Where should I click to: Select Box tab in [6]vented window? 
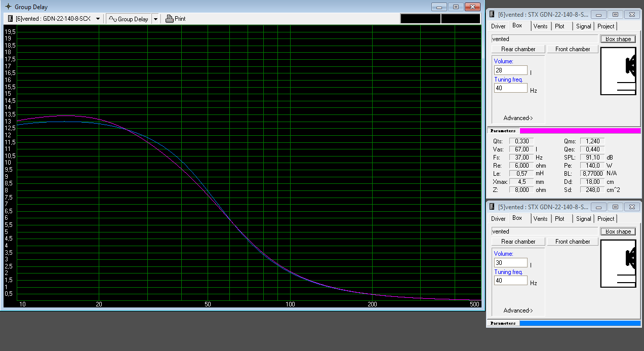coord(517,26)
